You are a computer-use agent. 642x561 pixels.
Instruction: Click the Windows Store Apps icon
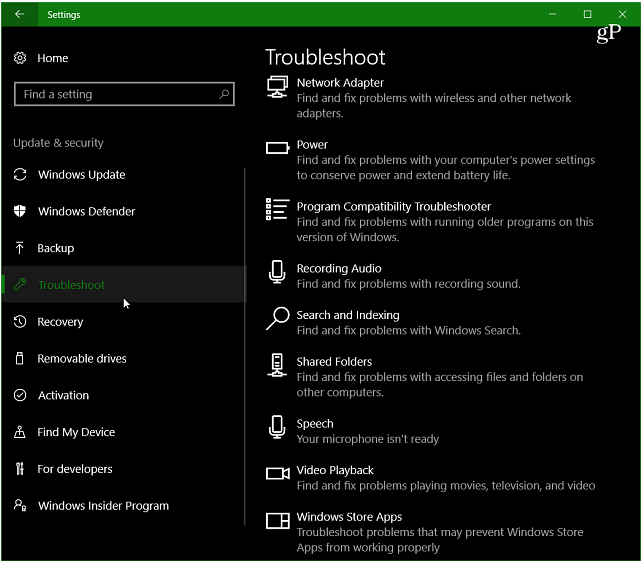click(x=278, y=521)
